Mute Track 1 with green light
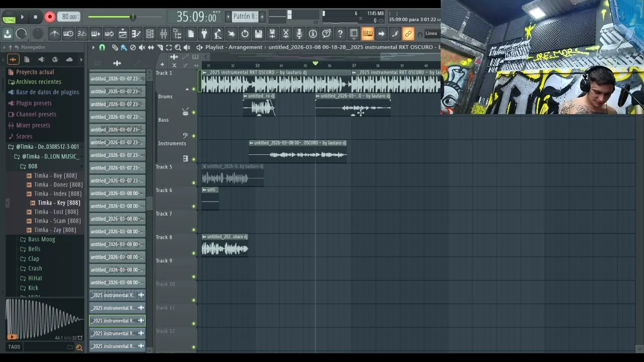Image resolution: width=644 pixels, height=362 pixels. click(194, 89)
